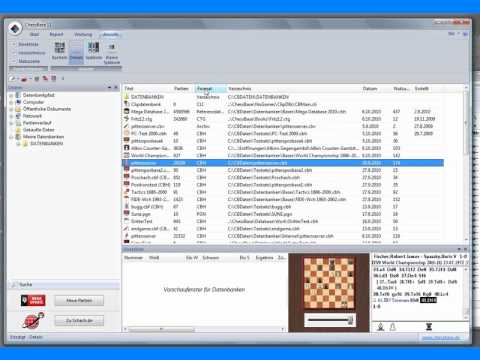Sort by the Verzeichnis column header
This screenshot has width=480, height=360.
click(294, 89)
